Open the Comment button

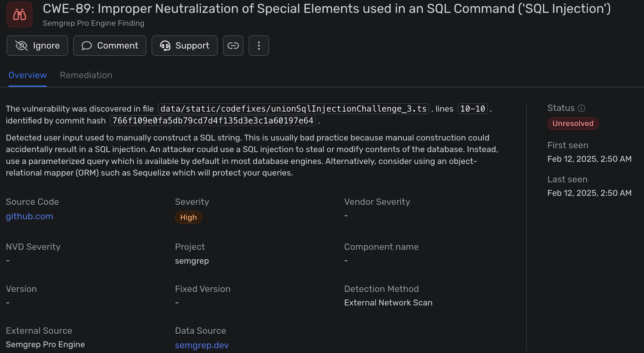[110, 45]
